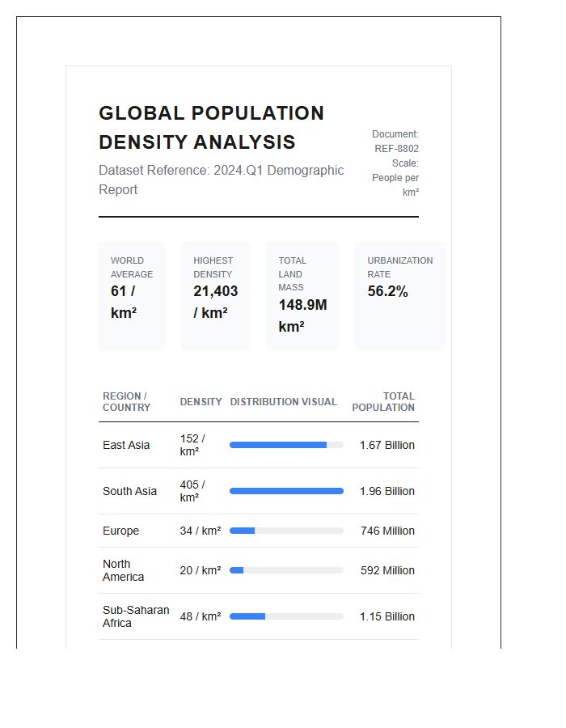Screen dimensions: 566x728
Task: Click the REF-8802 document number
Action: pos(397,149)
